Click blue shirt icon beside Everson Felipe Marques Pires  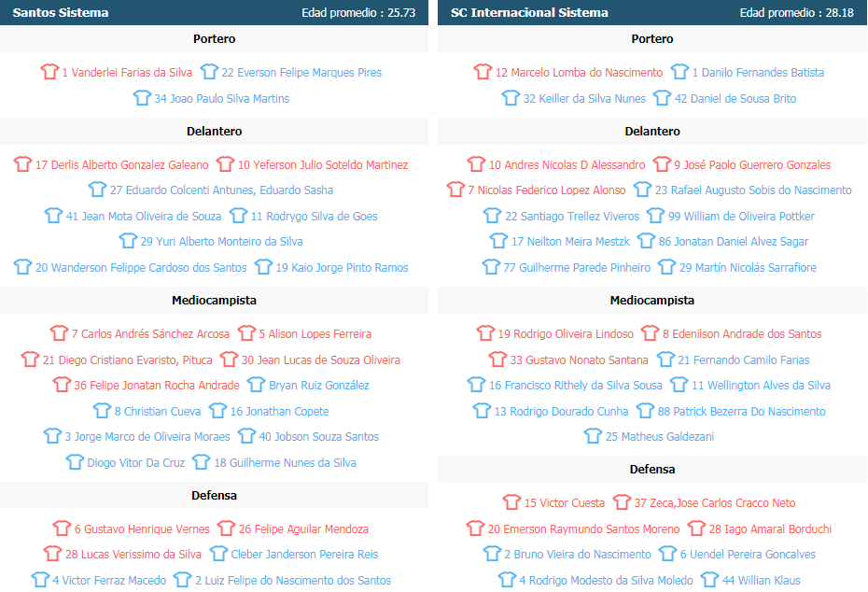(x=209, y=72)
